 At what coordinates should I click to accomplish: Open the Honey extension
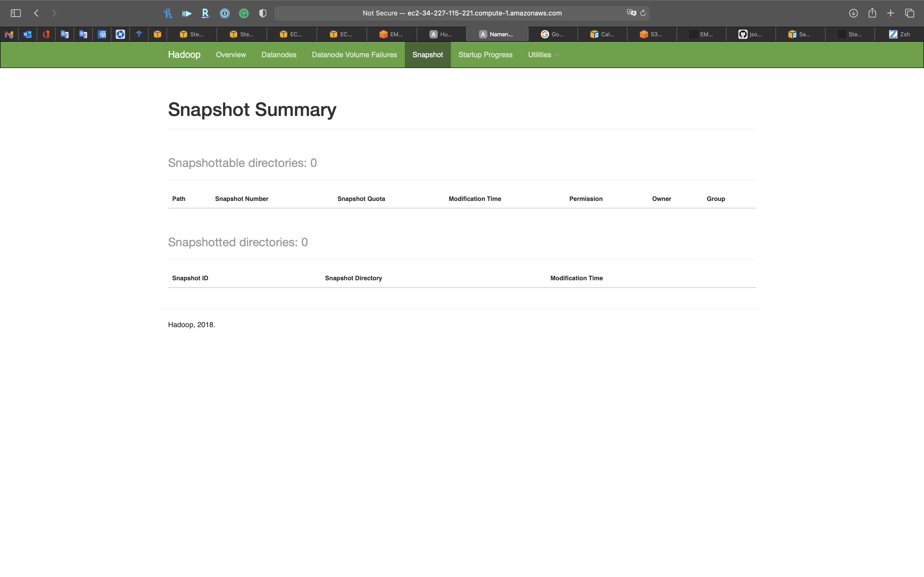click(168, 13)
